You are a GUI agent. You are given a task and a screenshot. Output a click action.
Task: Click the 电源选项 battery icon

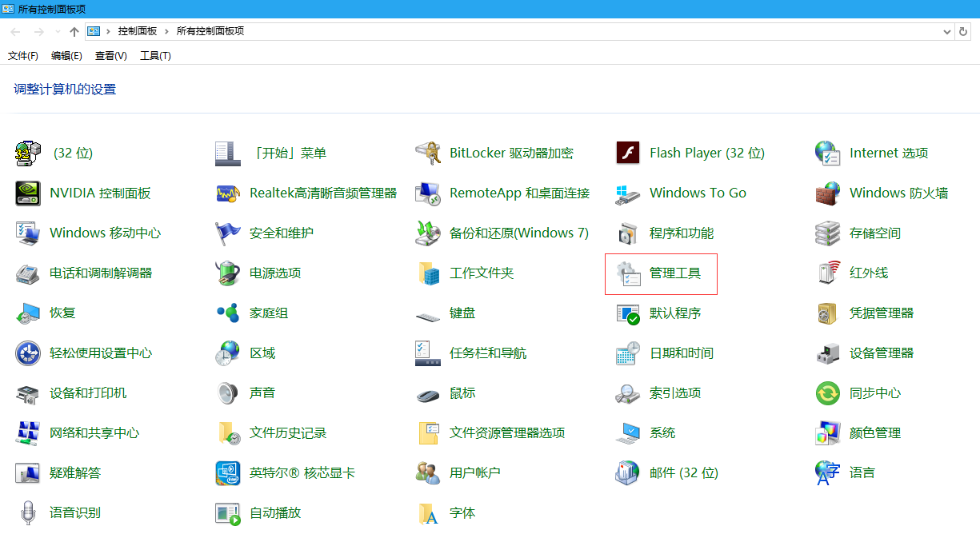pos(228,273)
